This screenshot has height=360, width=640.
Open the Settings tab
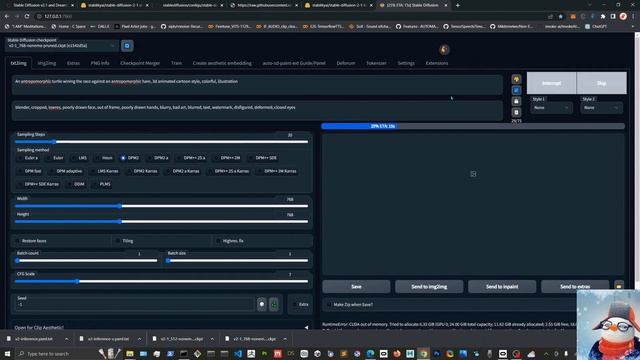pyautogui.click(x=406, y=63)
